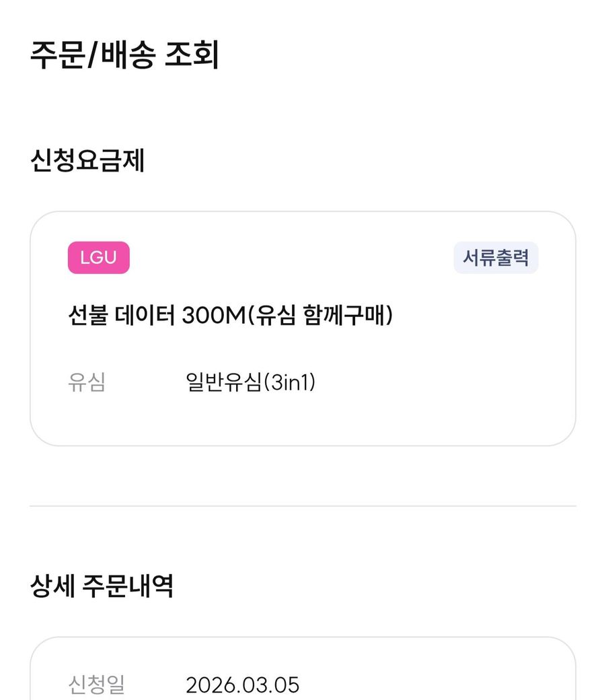This screenshot has height=700, width=606.
Task: Click the 신청요금제 section heading
Action: click(87, 161)
